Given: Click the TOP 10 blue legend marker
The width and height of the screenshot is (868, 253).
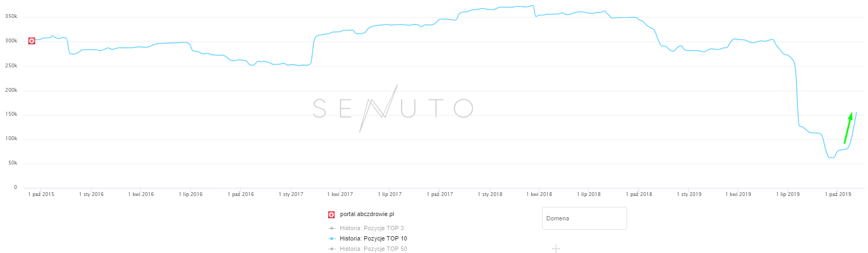Looking at the screenshot, I should (x=331, y=238).
